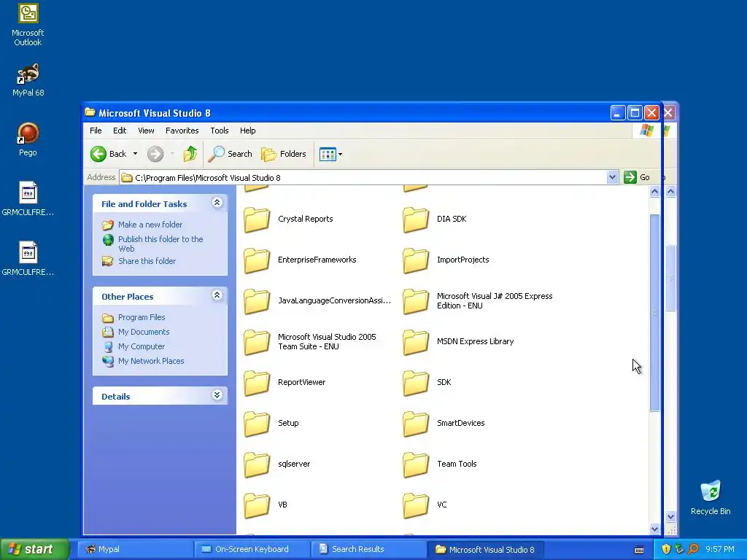Collapse the Other Places panel

217,295
